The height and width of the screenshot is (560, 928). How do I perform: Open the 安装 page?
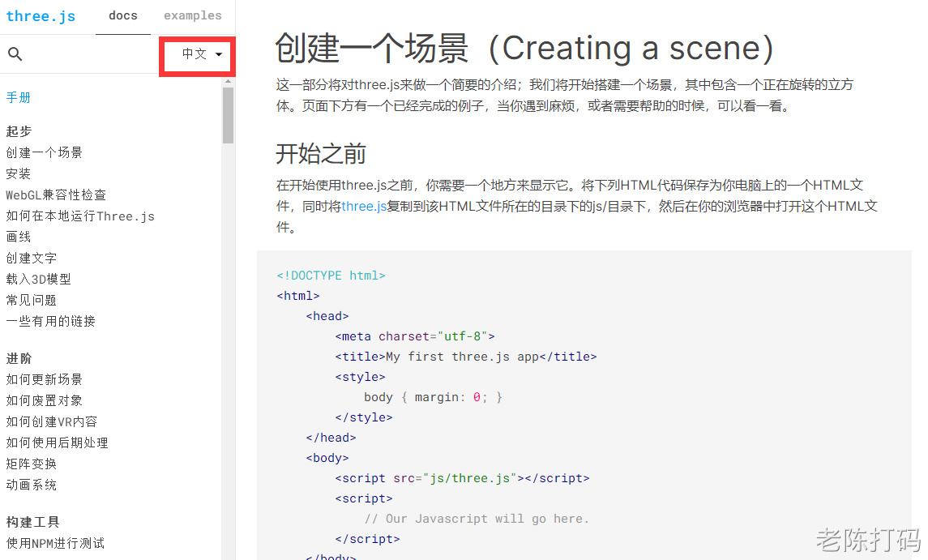coord(19,173)
